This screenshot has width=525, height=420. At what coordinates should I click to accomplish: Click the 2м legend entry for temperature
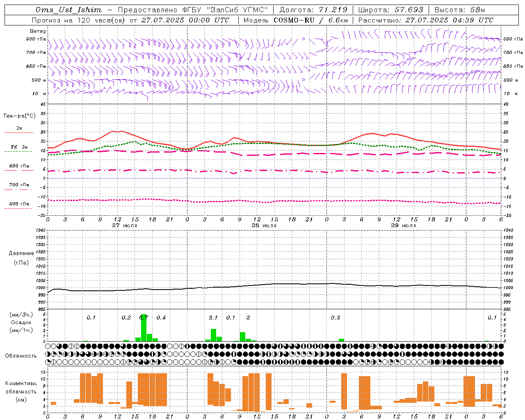19,128
